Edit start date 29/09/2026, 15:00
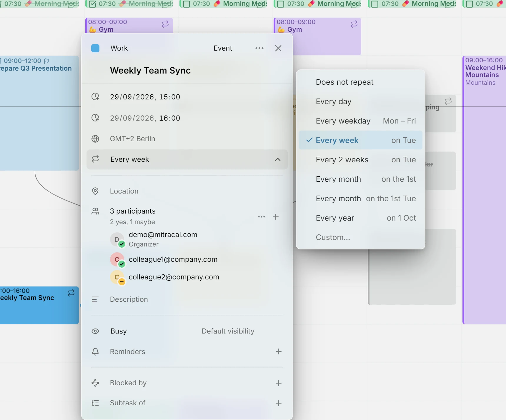 click(145, 97)
